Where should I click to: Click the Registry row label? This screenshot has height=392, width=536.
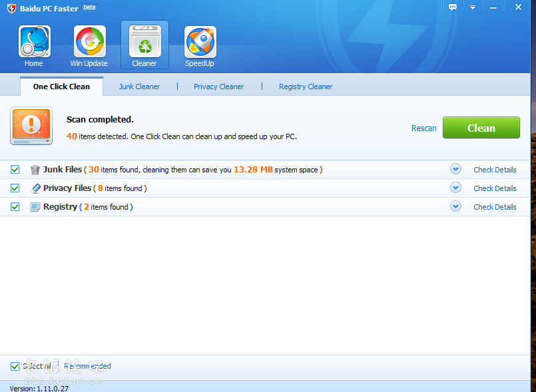tap(60, 207)
